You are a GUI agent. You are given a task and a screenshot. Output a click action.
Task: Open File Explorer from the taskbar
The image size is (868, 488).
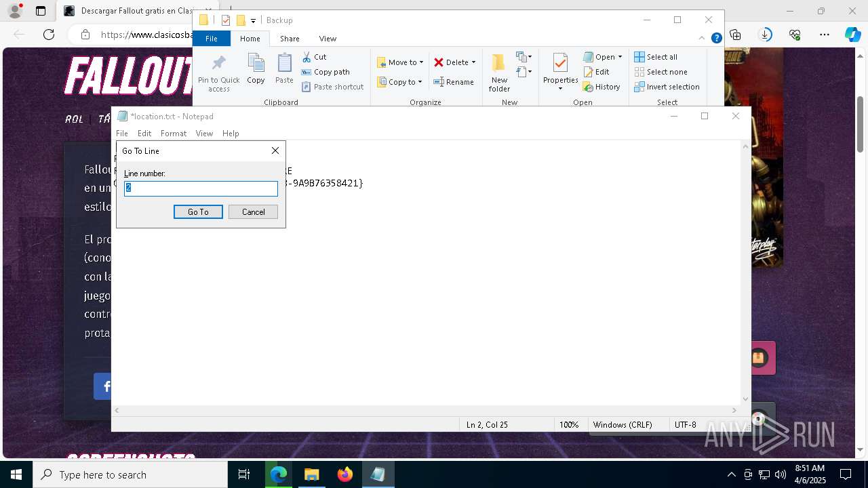312,474
